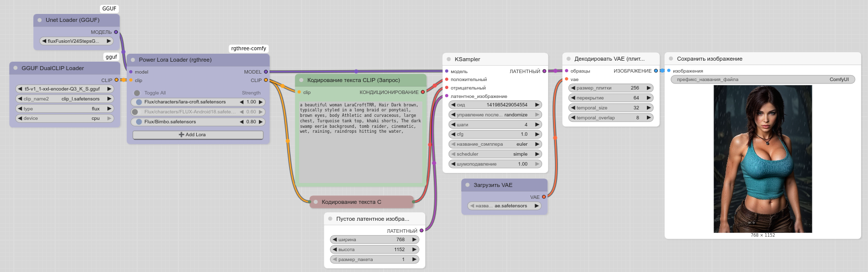Click the GGUF DualCLIP Loader collapse dot
868x272 pixels.
pos(15,68)
